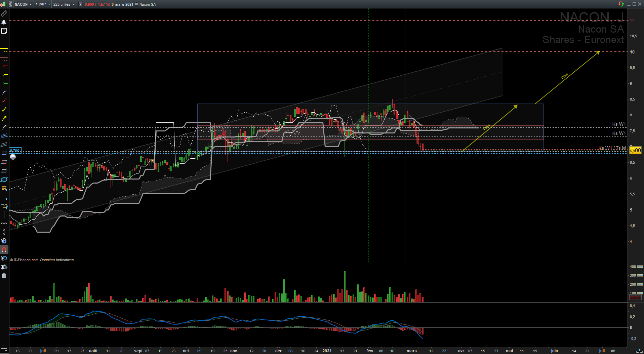Click the icon in the bottom-right corner

(x=639, y=351)
